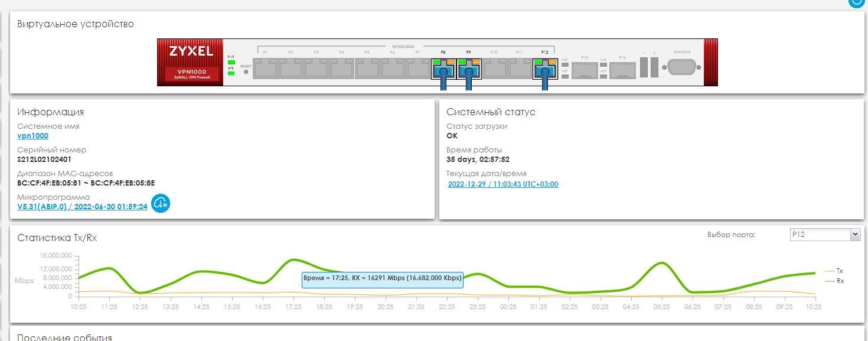
Task: Select port P1 on virtual device
Action: [x=265, y=68]
